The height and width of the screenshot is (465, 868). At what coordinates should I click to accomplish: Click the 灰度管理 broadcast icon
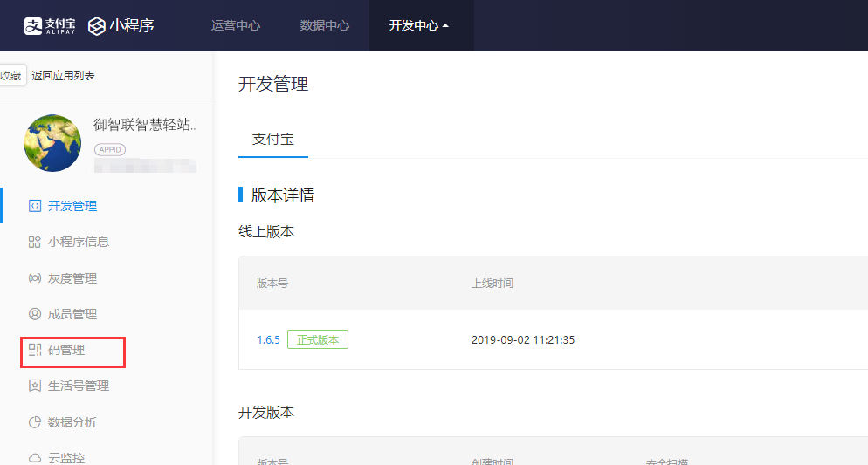[x=35, y=278]
